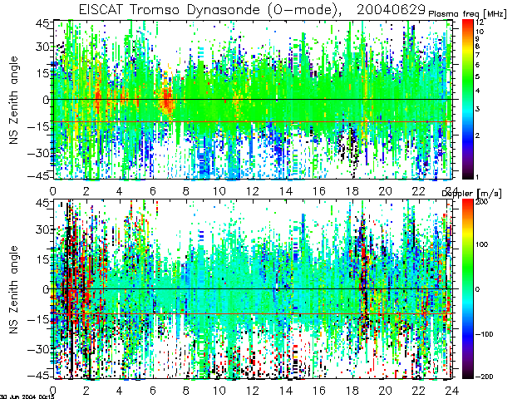Click the -15 y-axis tick of lower plot
This screenshot has height=399, width=532.
(x=38, y=319)
